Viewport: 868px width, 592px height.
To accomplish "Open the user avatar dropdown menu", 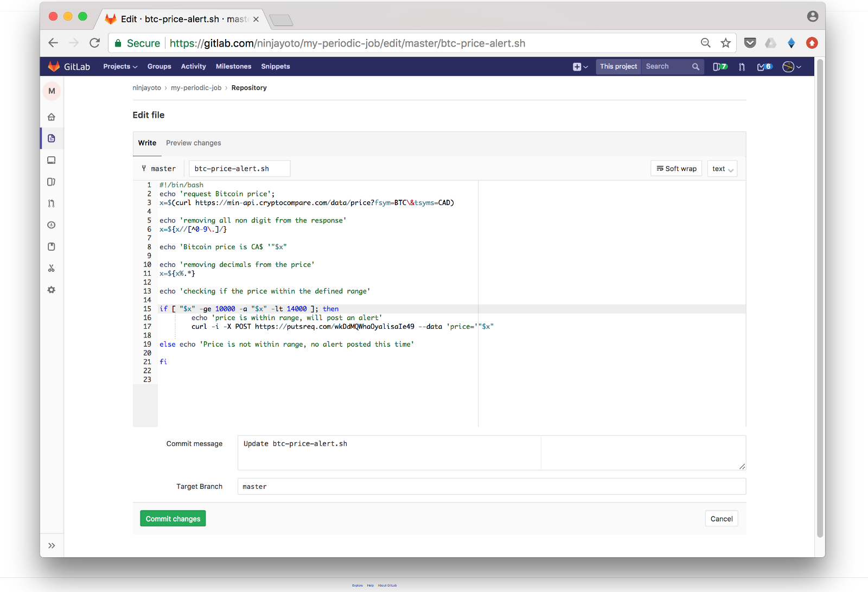I will coord(792,67).
